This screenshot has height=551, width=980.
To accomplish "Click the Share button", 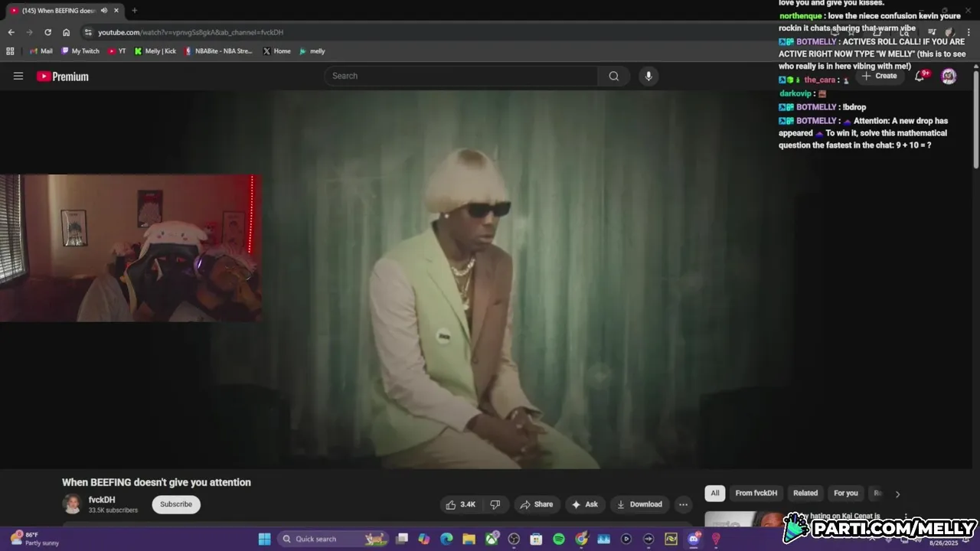I will [536, 504].
